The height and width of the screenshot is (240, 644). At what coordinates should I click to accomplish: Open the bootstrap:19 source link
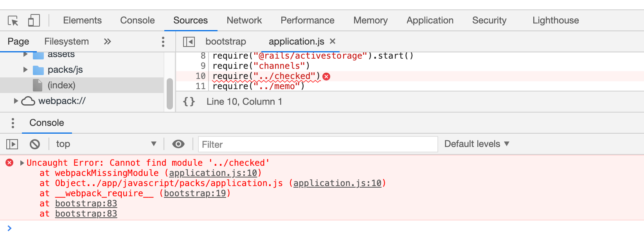tap(195, 193)
